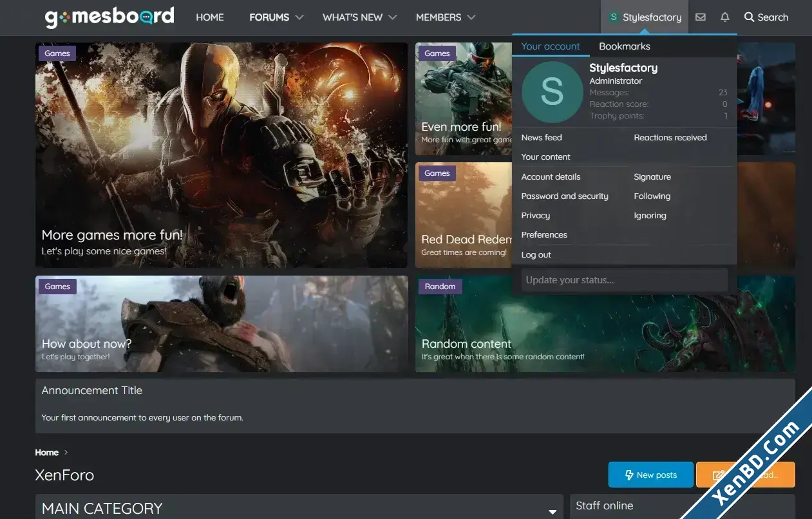Expand the FORUMS dropdown arrow
Image resolution: width=812 pixels, height=519 pixels.
click(299, 17)
